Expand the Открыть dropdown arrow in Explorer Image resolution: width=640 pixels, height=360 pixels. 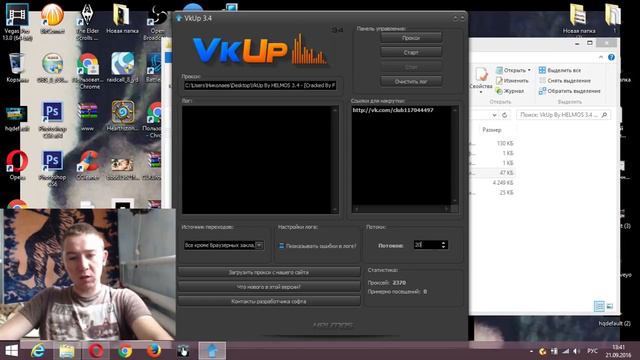pos(529,70)
